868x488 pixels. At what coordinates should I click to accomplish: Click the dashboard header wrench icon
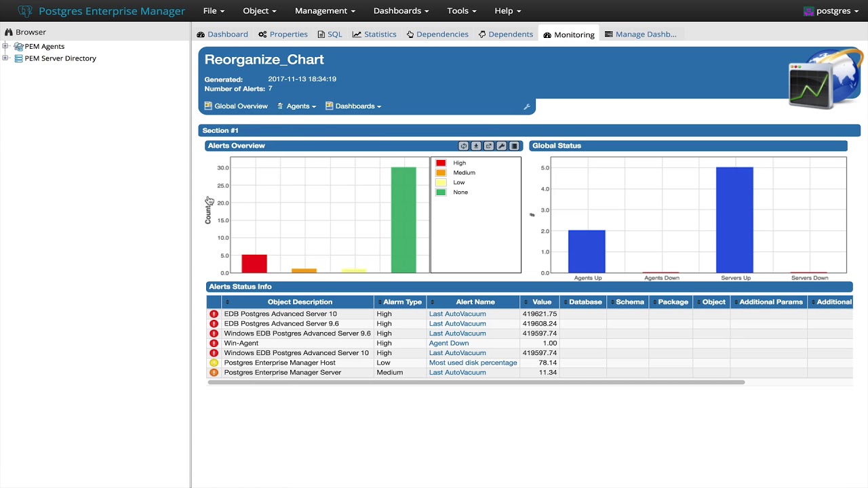click(x=527, y=106)
